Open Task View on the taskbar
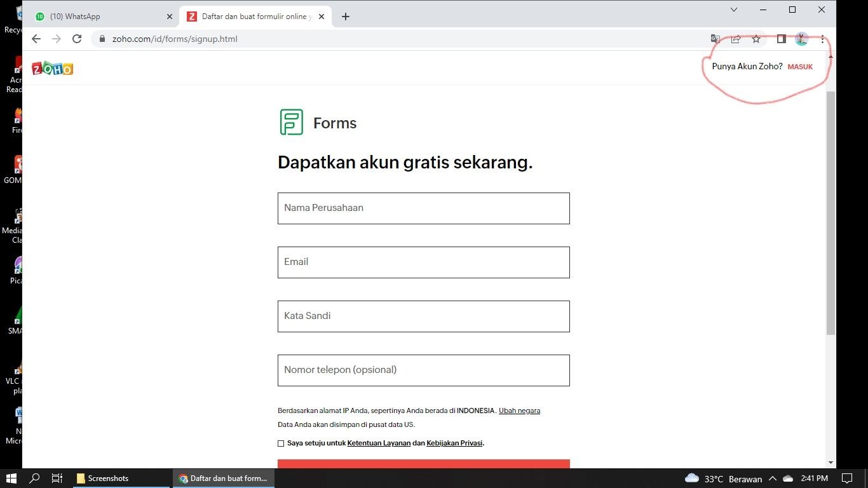Viewport: 868px width, 488px height. [x=57, y=478]
